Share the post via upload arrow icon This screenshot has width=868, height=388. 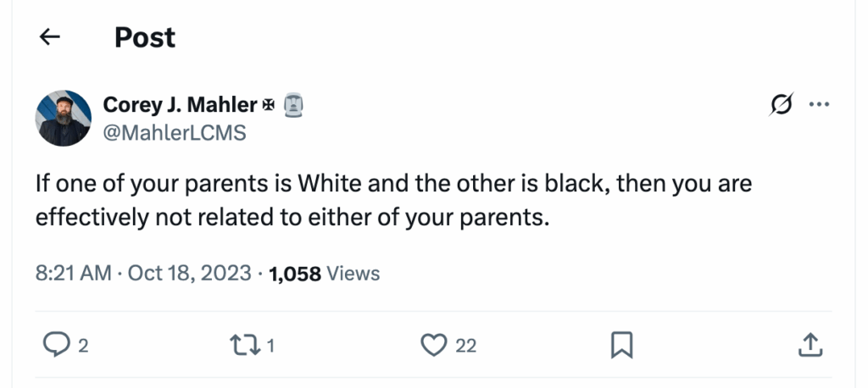tap(810, 344)
